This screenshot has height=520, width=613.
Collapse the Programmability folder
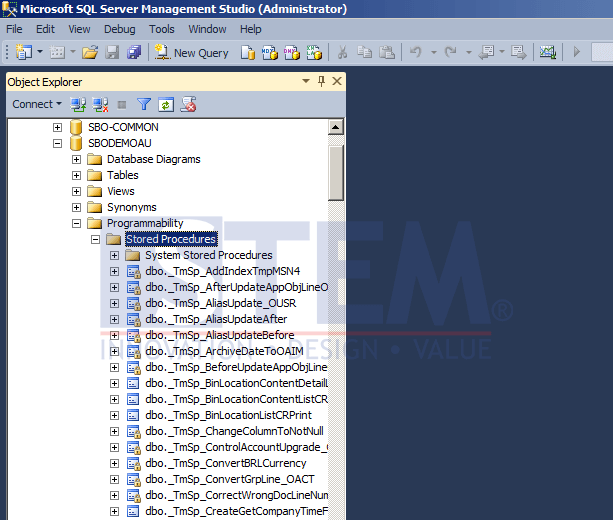click(x=77, y=224)
